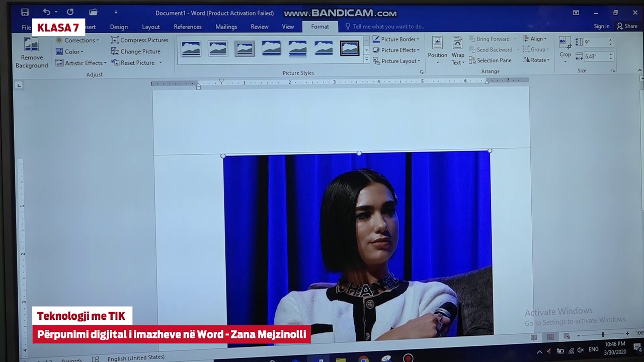Decrease the width spinner for 6.43"
The image size is (644, 362).
pyautogui.click(x=611, y=59)
